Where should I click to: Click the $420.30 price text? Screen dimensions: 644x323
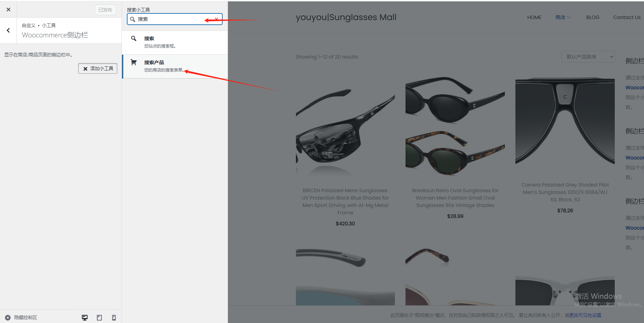point(345,224)
